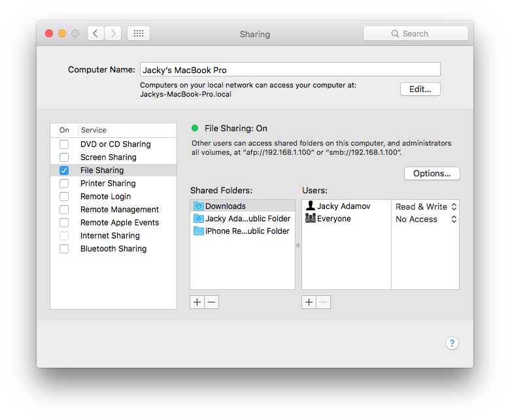The width and height of the screenshot is (510, 420).
Task: Disable the File Sharing checkbox
Action: 64,170
